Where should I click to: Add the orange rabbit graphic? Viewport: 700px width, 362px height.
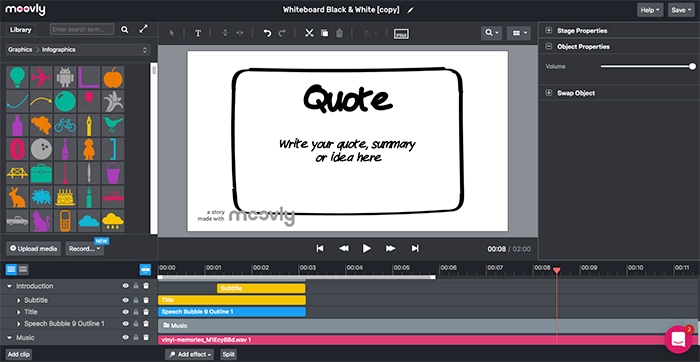(x=17, y=197)
